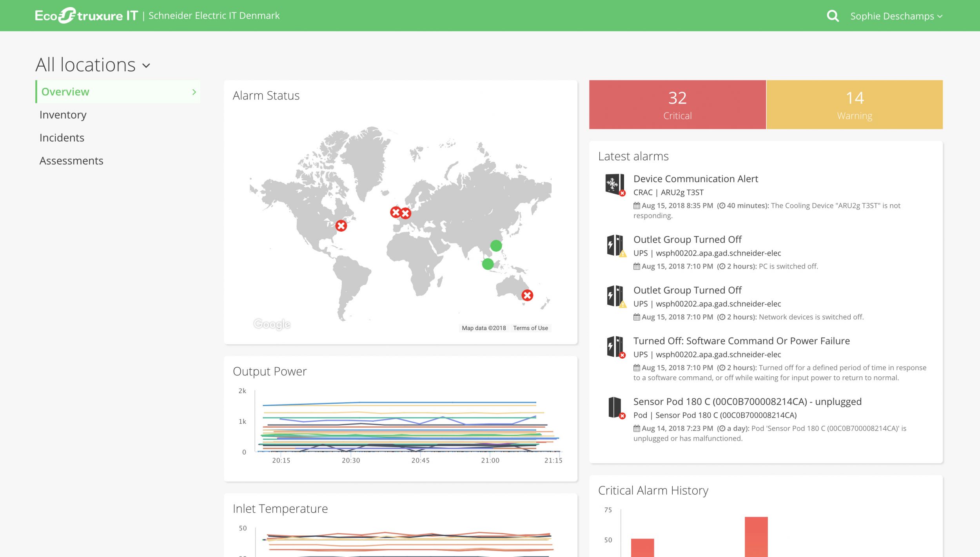Image resolution: width=980 pixels, height=557 pixels.
Task: Open the search magnifier icon
Action: (x=833, y=16)
